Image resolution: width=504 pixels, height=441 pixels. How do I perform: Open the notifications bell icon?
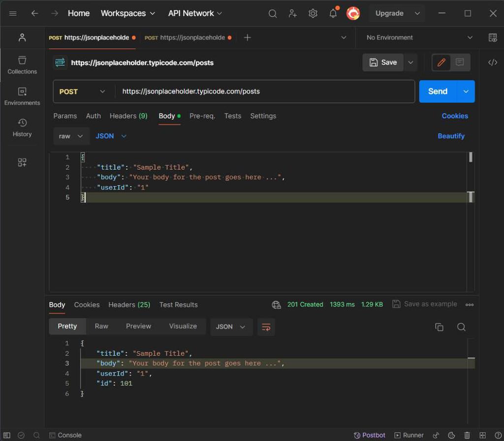[333, 13]
